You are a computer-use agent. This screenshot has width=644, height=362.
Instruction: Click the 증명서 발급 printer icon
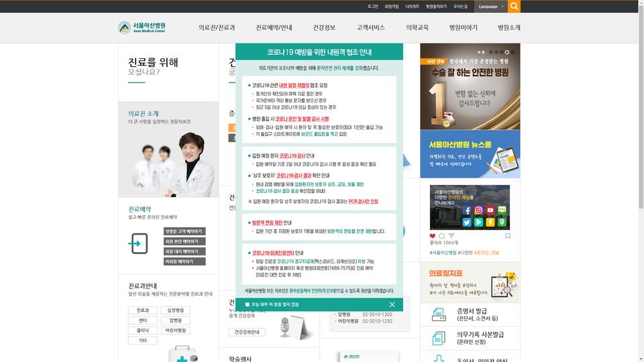pos(439,315)
